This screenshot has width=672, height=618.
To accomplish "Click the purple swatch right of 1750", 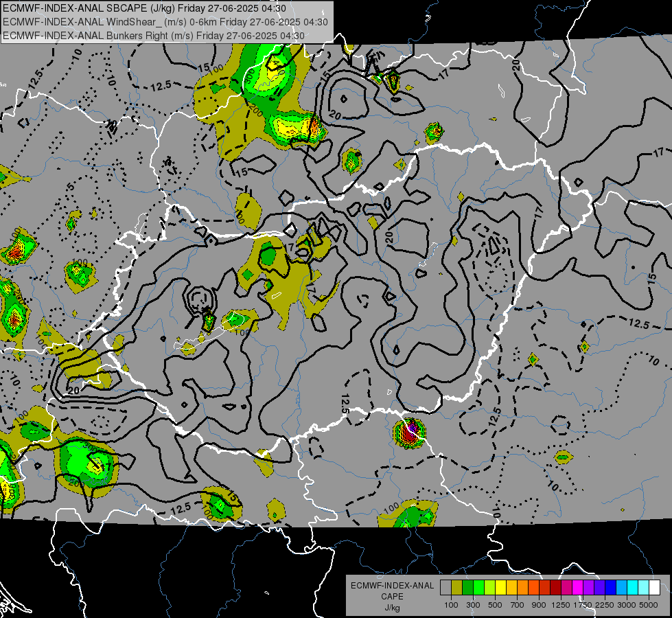I will [588, 588].
